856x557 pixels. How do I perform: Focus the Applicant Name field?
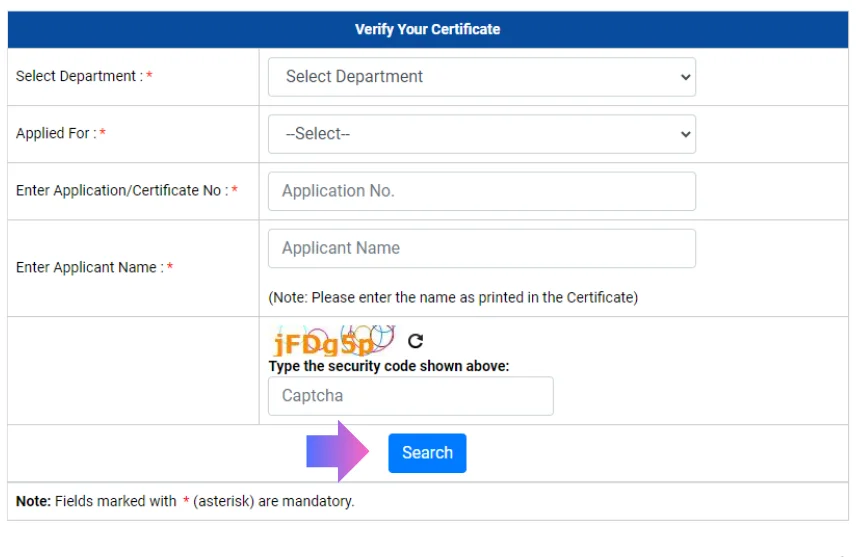(x=481, y=248)
